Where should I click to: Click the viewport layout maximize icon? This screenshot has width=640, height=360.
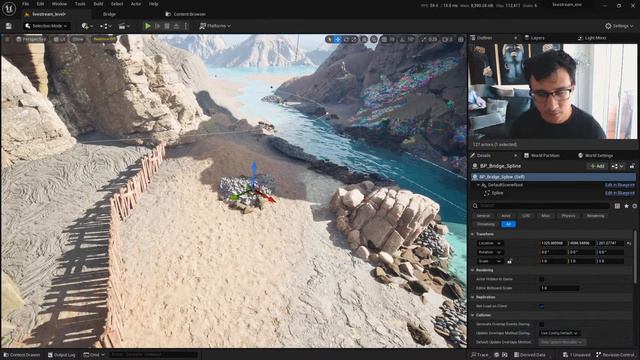tap(461, 39)
